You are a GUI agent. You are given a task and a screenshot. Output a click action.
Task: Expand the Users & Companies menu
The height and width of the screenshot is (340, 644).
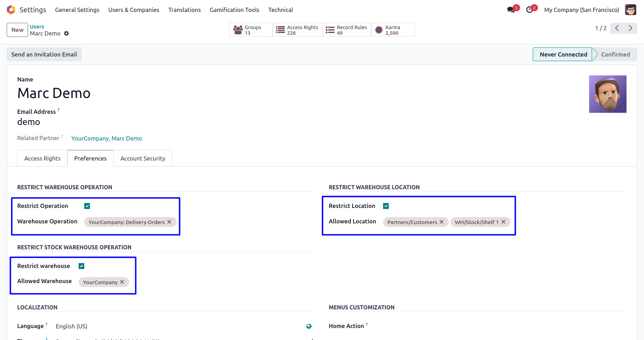pyautogui.click(x=133, y=10)
